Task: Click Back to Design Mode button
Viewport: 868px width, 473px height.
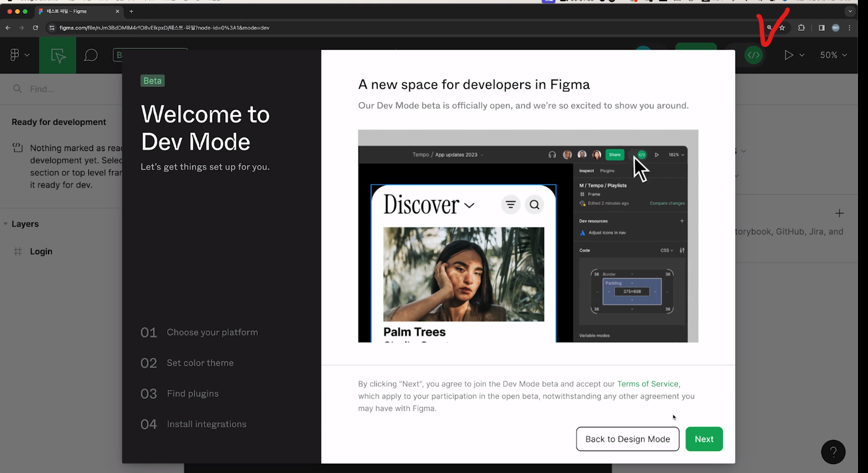Action: click(627, 439)
